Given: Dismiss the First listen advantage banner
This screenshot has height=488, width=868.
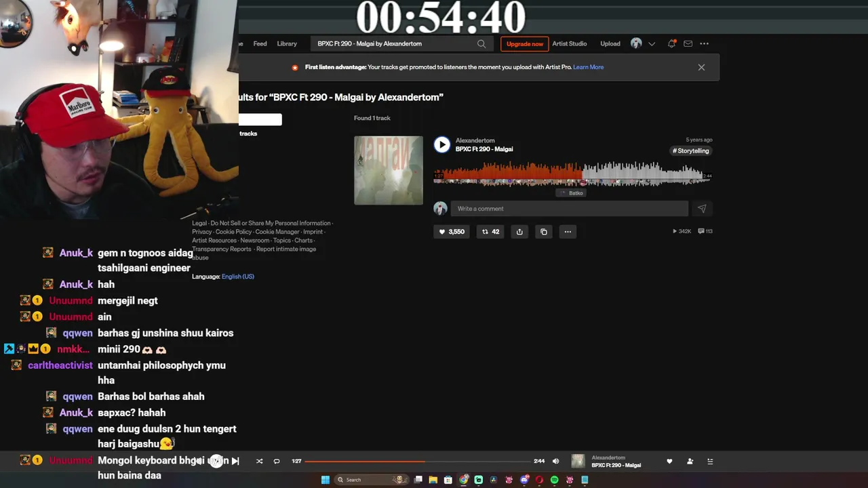Looking at the screenshot, I should coord(701,67).
